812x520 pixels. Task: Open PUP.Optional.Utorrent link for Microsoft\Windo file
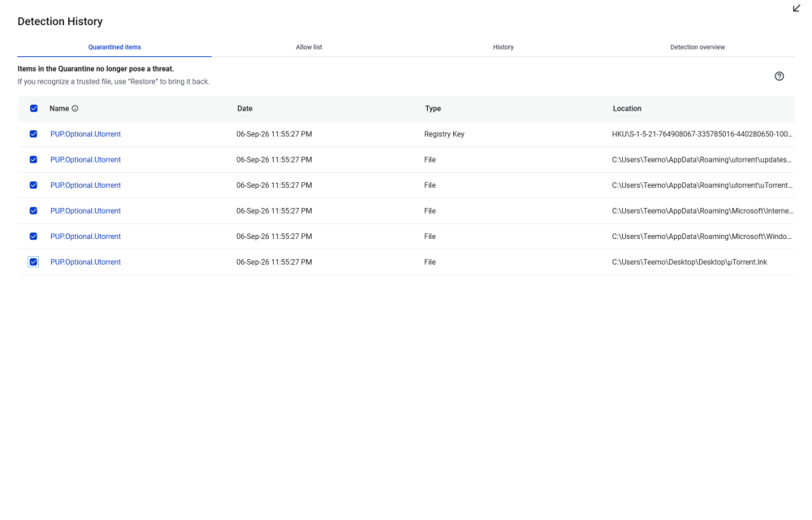coord(85,236)
